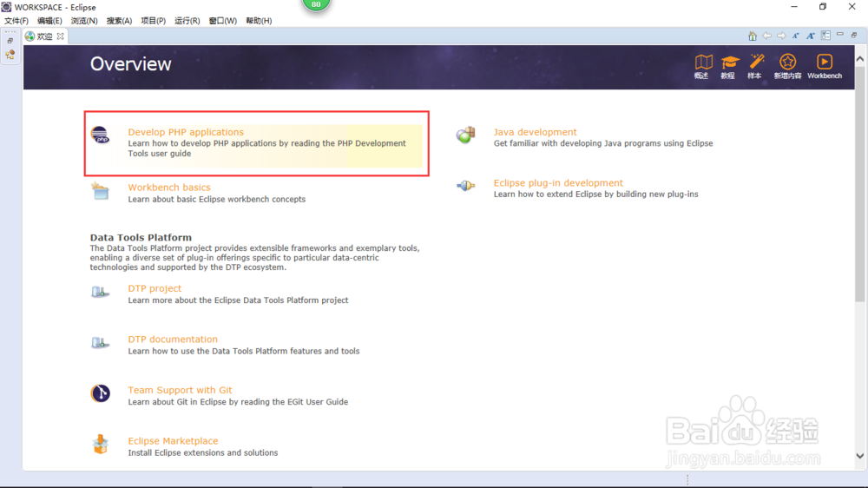Image resolution: width=868 pixels, height=488 pixels.
Task: Open the 文件(F) menu
Action: [x=16, y=21]
